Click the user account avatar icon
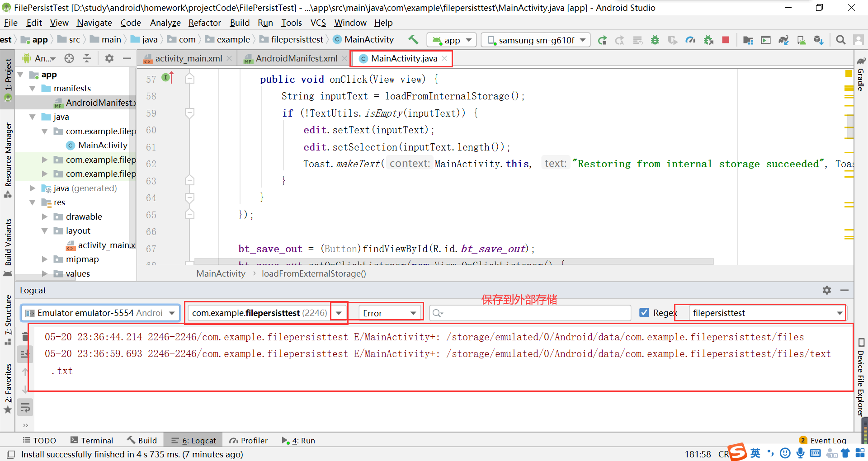 click(858, 40)
